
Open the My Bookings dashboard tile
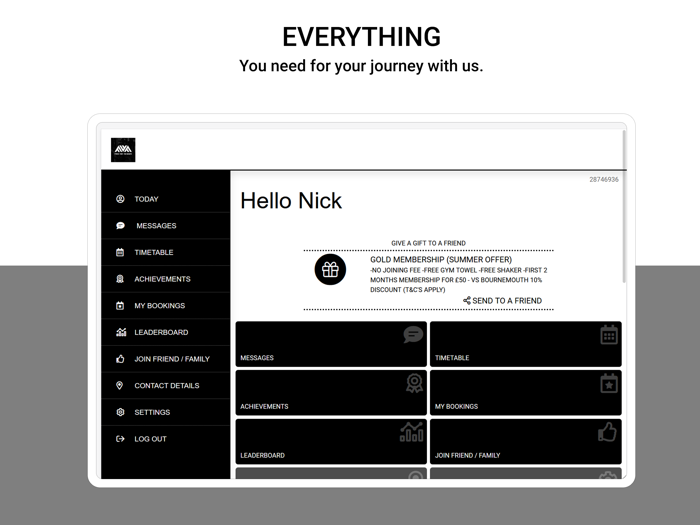point(526,393)
